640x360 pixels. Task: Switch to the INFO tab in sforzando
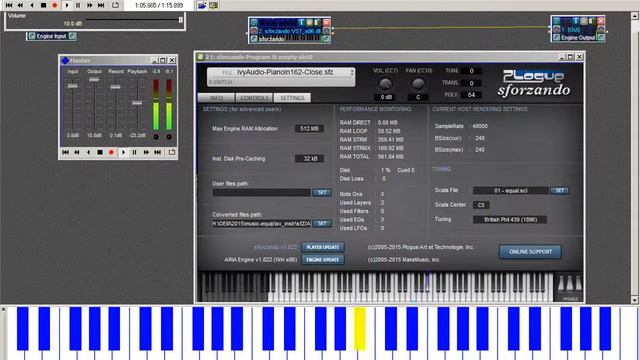pos(216,98)
